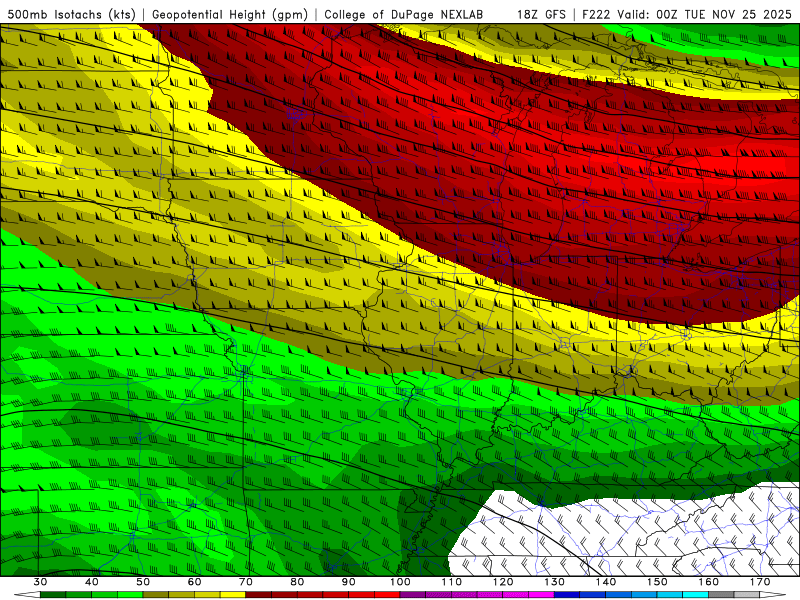Click the "College of DuPage NEXLAB" label
Viewport: 800px width, 600px height.
[x=404, y=14]
